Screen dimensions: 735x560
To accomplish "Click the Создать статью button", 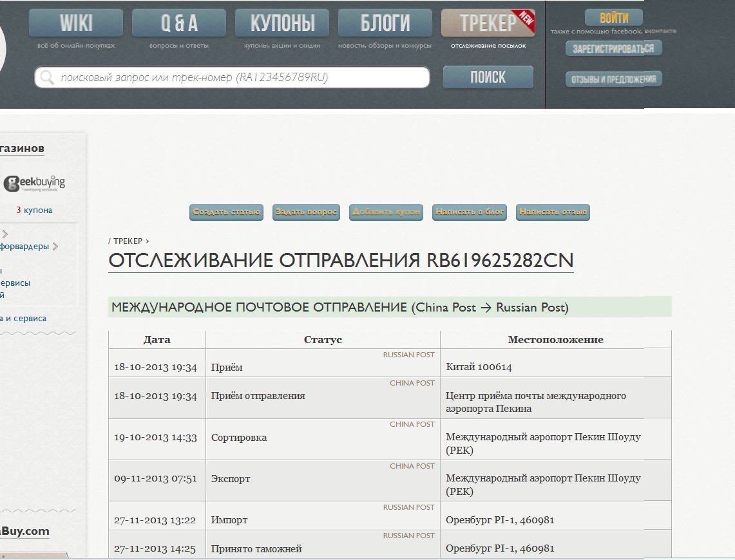I will (x=226, y=212).
